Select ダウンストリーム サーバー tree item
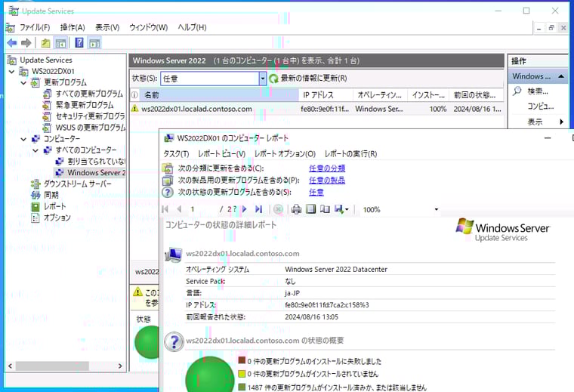 (77, 184)
